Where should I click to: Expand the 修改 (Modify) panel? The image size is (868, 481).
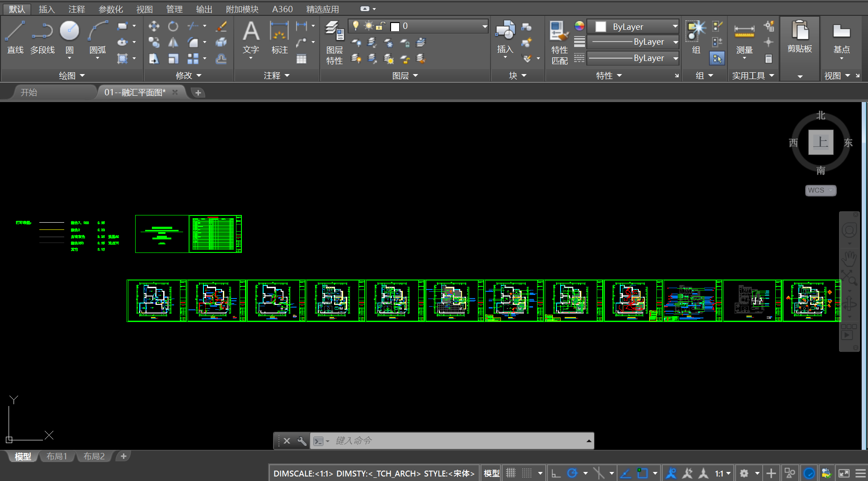click(189, 75)
